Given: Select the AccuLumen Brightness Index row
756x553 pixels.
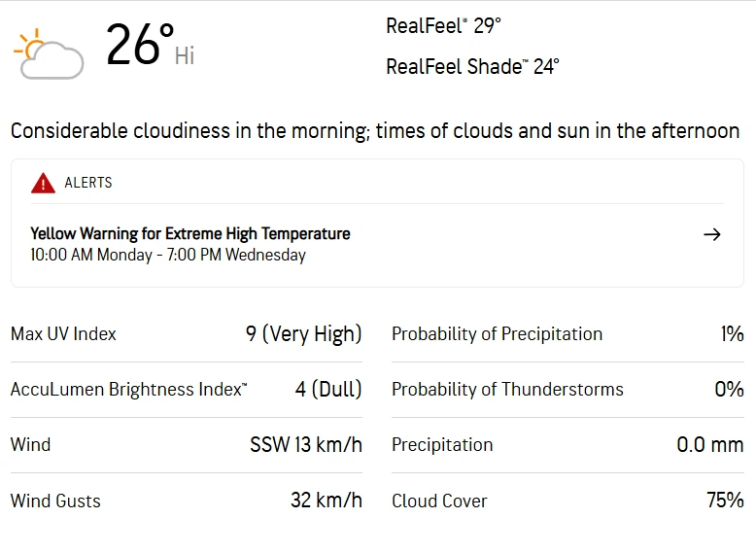Looking at the screenshot, I should click(187, 390).
